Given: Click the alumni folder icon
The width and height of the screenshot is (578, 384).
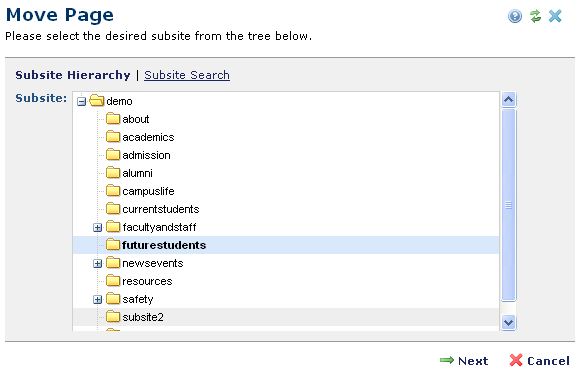Looking at the screenshot, I should pos(113,172).
